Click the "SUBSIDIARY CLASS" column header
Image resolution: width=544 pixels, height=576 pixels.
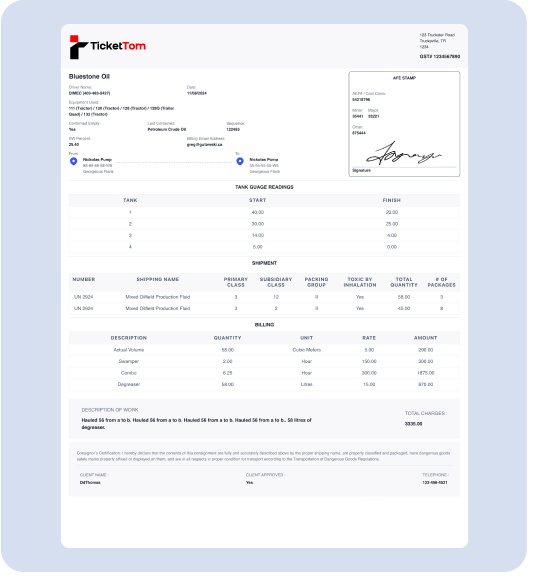[276, 282]
